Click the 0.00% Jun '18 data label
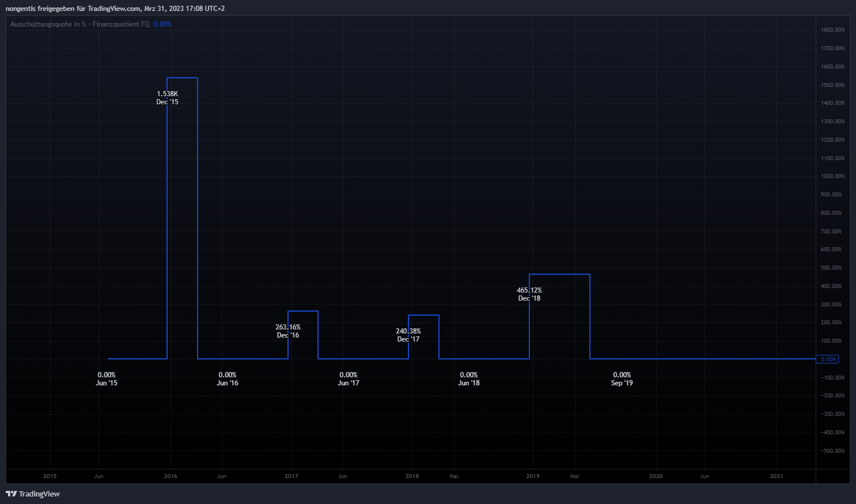This screenshot has height=504, width=856. click(x=469, y=379)
